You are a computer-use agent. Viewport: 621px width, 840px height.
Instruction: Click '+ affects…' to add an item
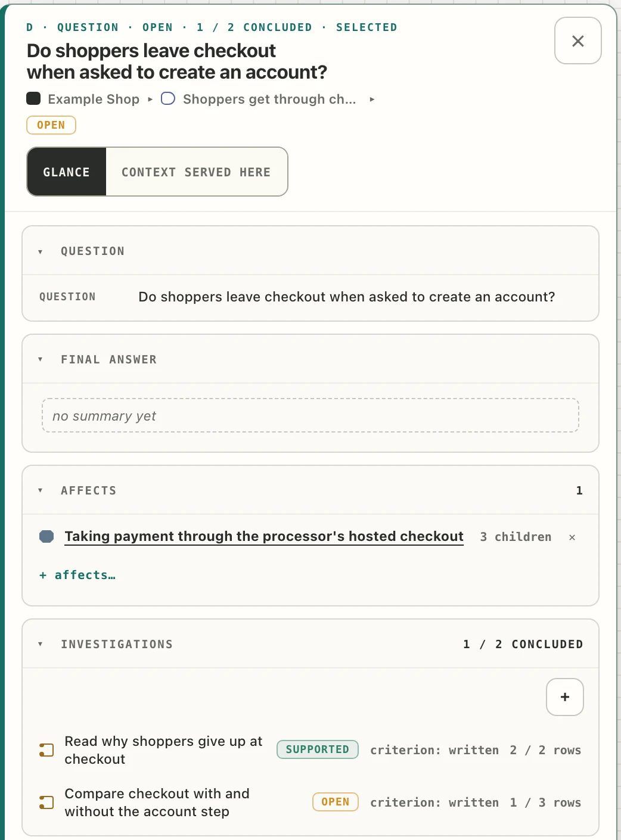tap(77, 575)
